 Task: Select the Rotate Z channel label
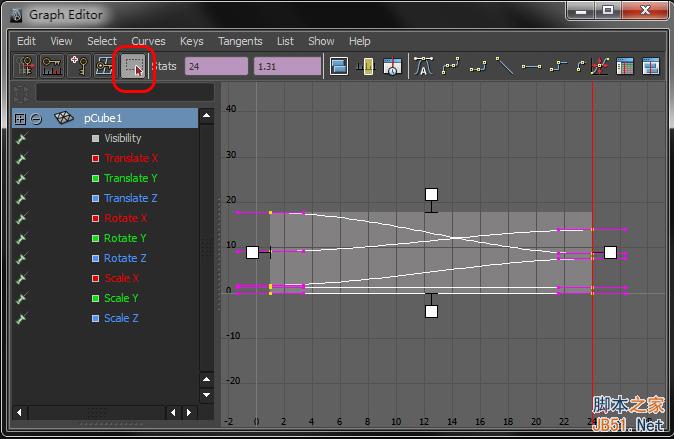(125, 258)
